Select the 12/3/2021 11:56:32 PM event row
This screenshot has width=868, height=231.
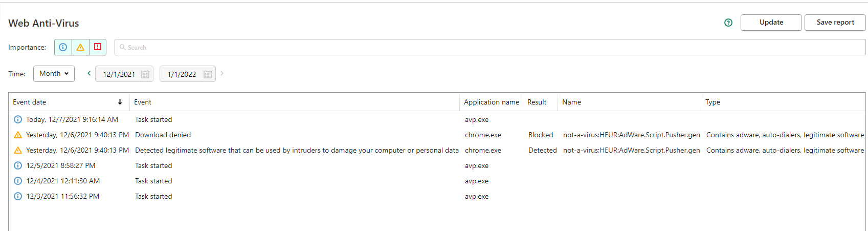pos(437,196)
